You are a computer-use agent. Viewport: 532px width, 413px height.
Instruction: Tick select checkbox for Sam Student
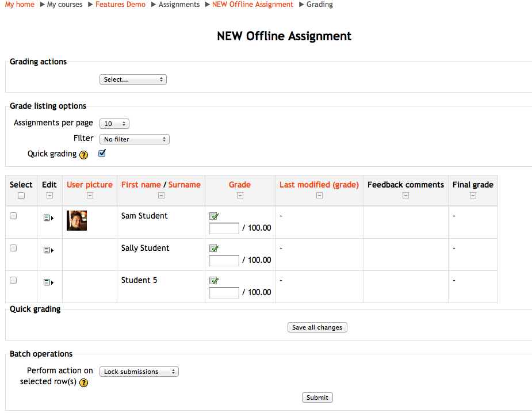click(13, 216)
